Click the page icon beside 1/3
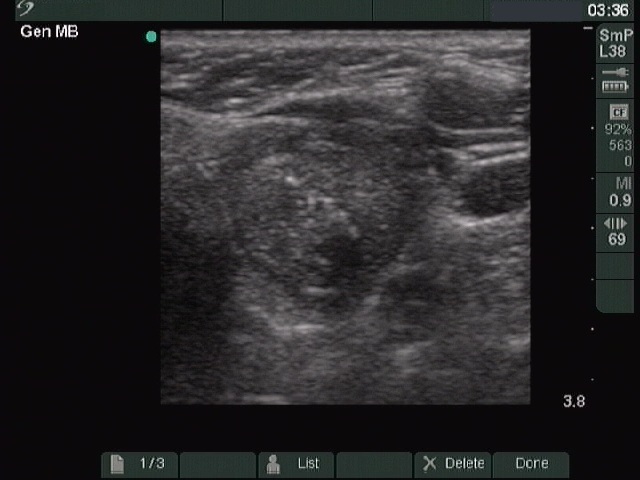This screenshot has height=480, width=640. pos(117,463)
